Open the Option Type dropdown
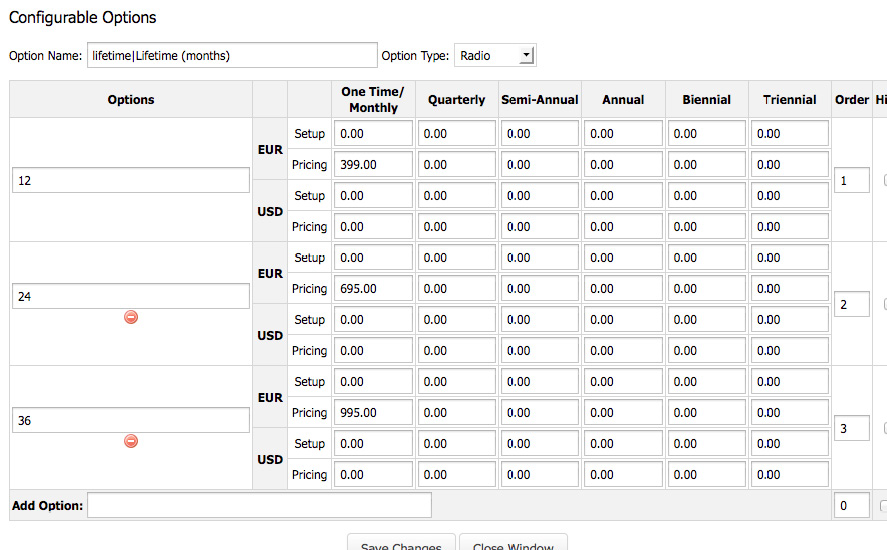 pyautogui.click(x=495, y=55)
